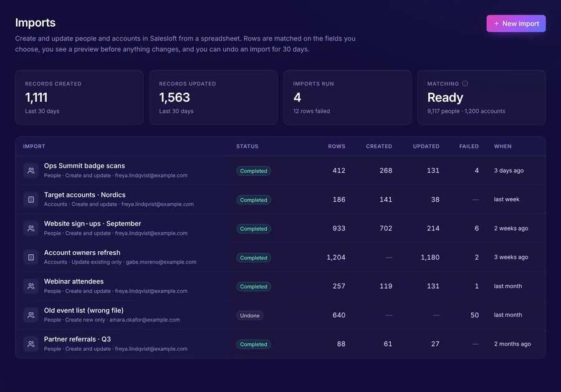Click the Records Updated card
Viewport: 561px width, 392px height.
(x=213, y=97)
